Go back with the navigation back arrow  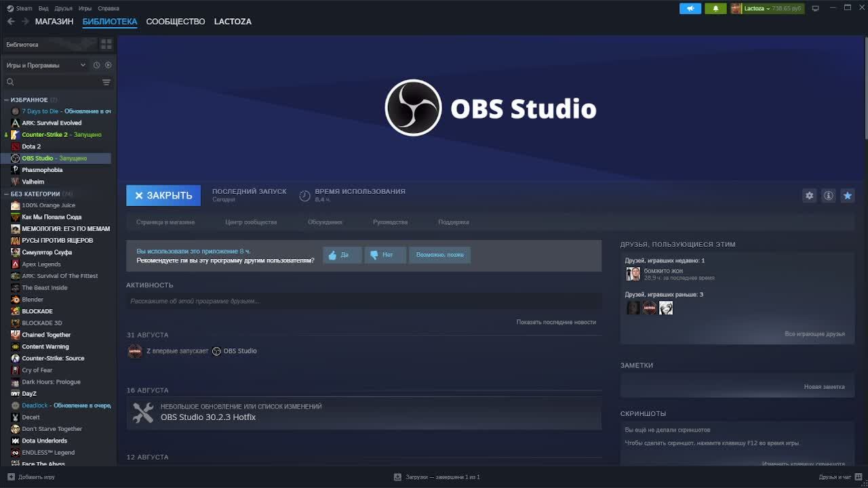coord(11,22)
